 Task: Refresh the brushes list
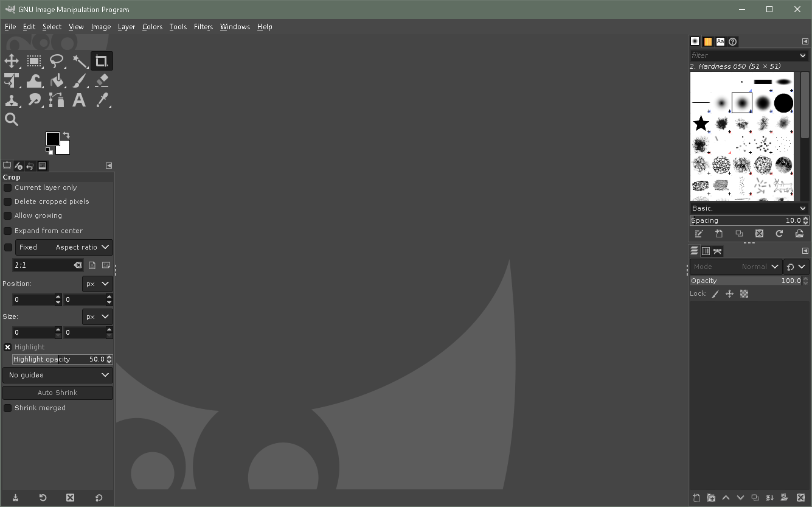click(x=779, y=234)
